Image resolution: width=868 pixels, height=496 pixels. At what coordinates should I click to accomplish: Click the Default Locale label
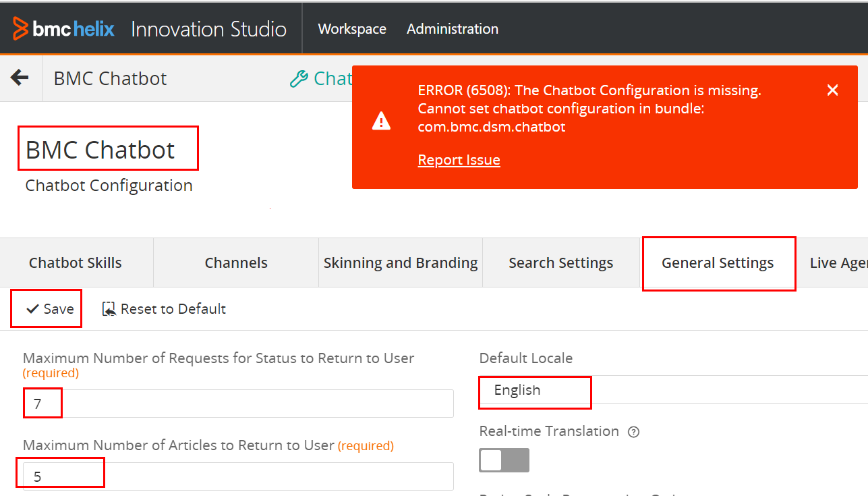pos(526,358)
